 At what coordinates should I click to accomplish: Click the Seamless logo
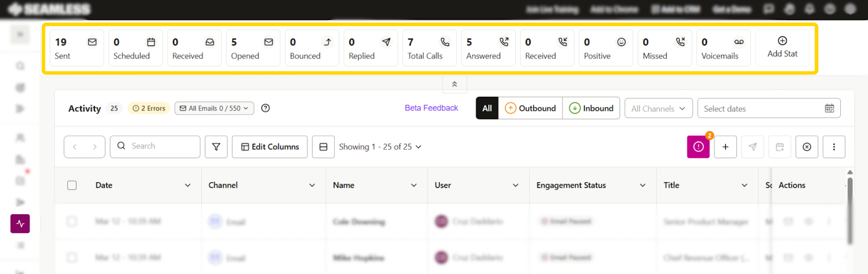[49, 9]
